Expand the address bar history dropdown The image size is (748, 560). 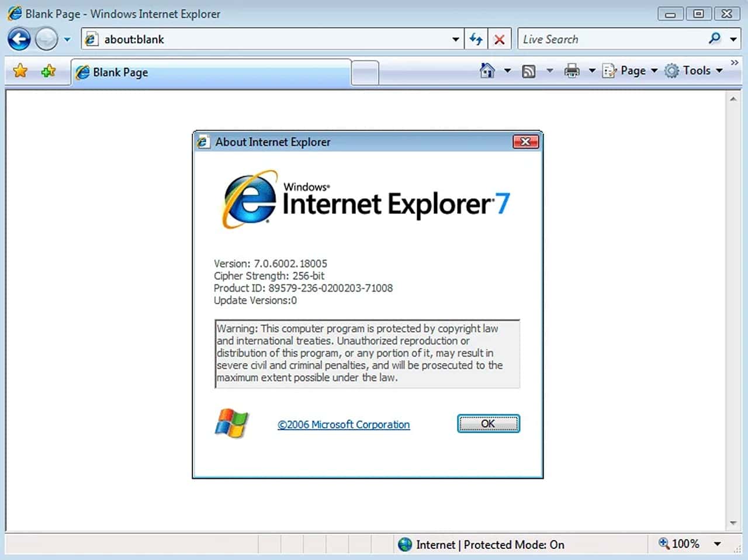pyautogui.click(x=456, y=39)
